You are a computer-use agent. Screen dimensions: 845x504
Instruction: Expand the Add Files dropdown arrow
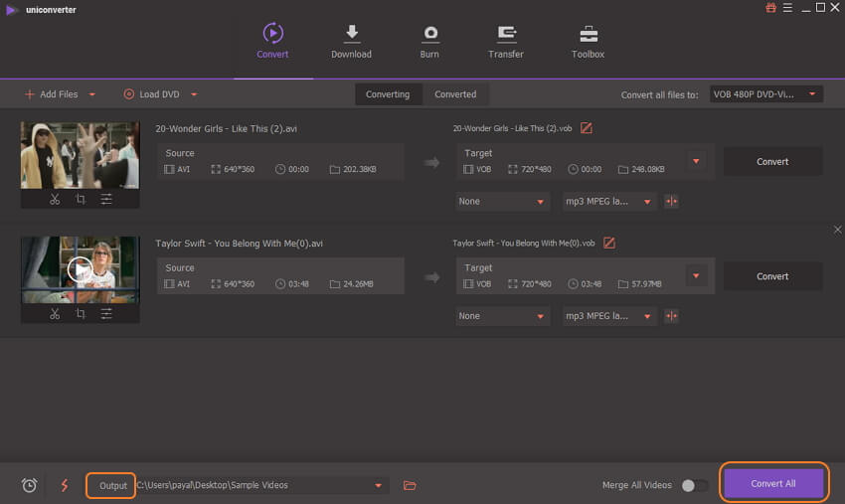[x=92, y=94]
